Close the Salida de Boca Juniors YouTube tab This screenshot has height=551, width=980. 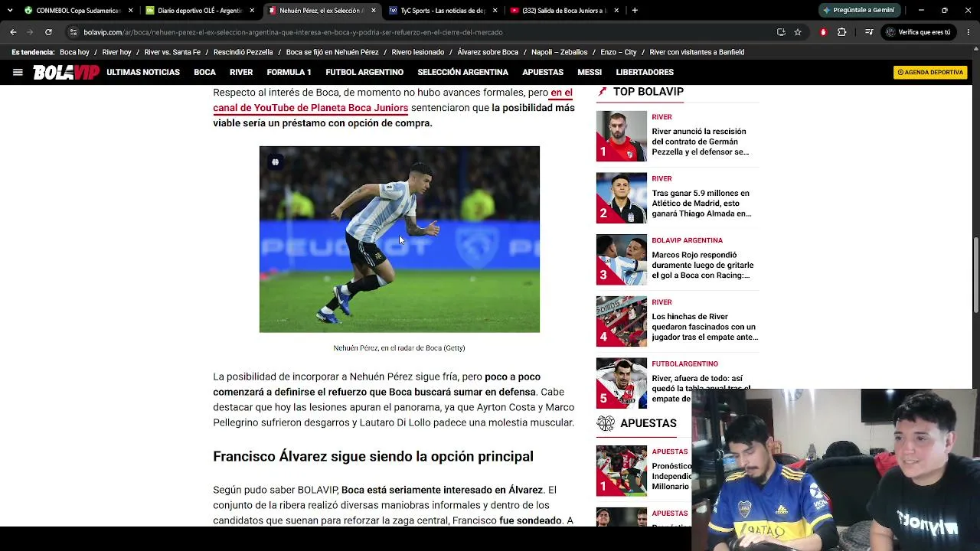616,11
